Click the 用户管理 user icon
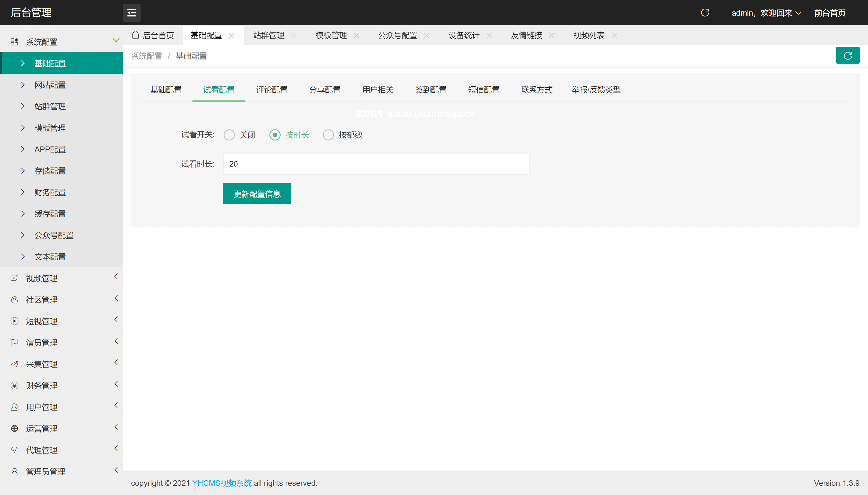Screen dimensions: 868x495 click(x=14, y=407)
